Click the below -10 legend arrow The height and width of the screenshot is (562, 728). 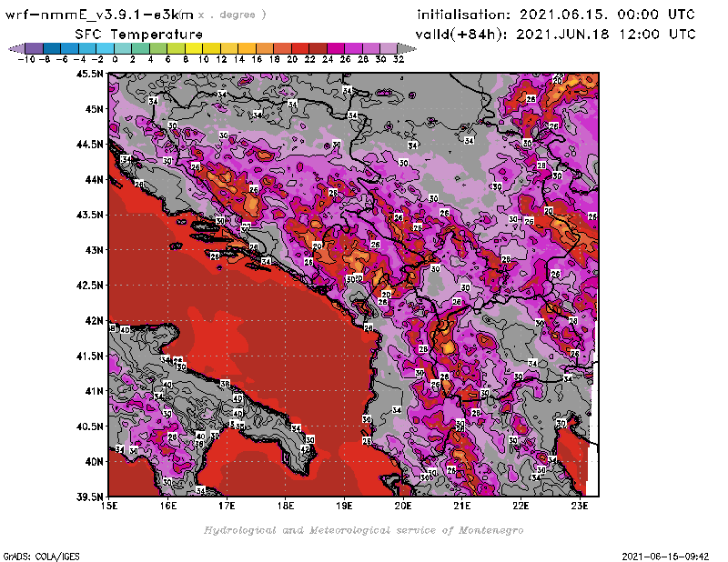click(16, 48)
